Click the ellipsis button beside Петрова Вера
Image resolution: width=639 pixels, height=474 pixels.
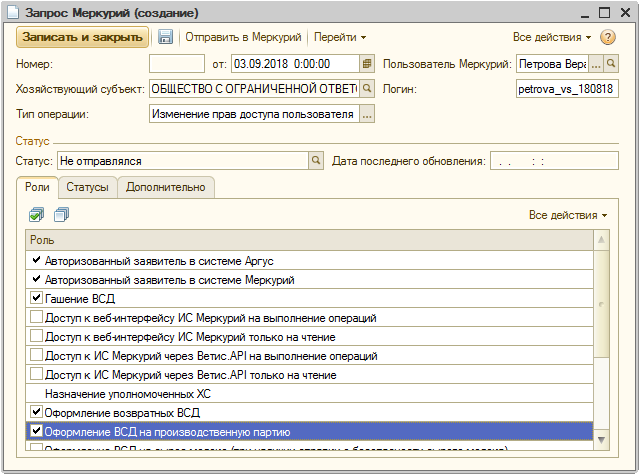click(x=596, y=64)
